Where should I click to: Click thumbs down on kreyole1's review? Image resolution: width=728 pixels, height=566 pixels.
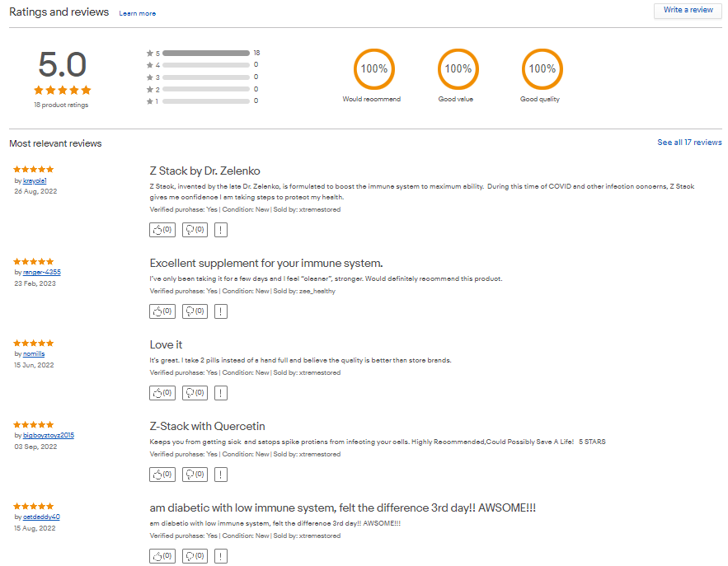point(195,230)
